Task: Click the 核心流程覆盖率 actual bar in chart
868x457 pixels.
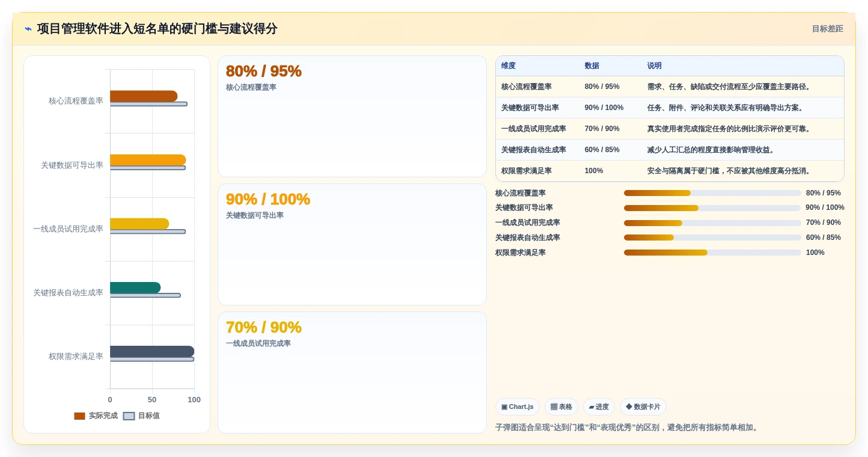Action: click(144, 96)
